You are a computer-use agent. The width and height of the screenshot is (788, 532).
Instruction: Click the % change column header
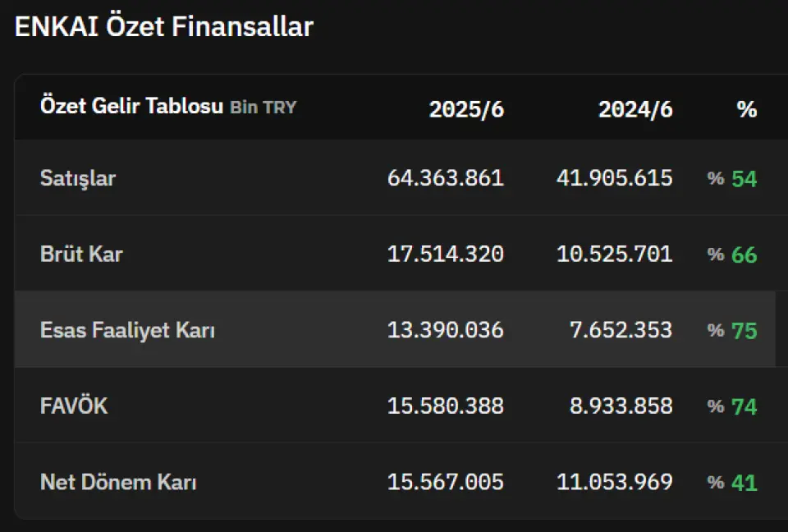coord(747,109)
